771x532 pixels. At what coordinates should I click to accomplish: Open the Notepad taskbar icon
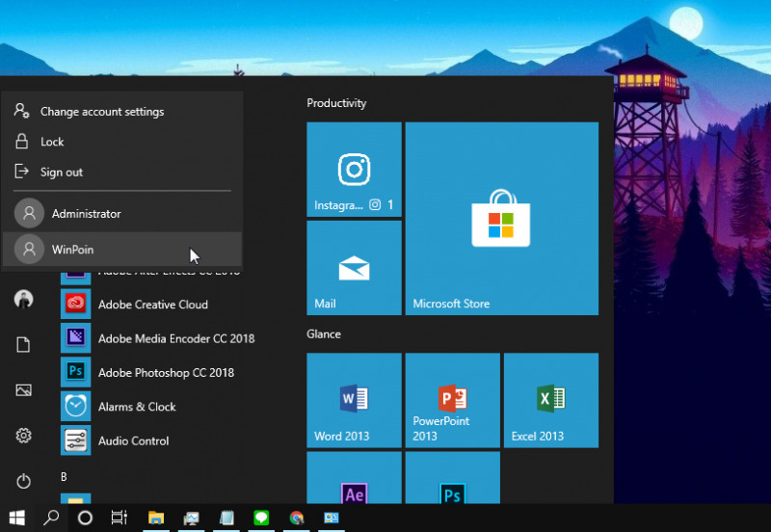226,518
